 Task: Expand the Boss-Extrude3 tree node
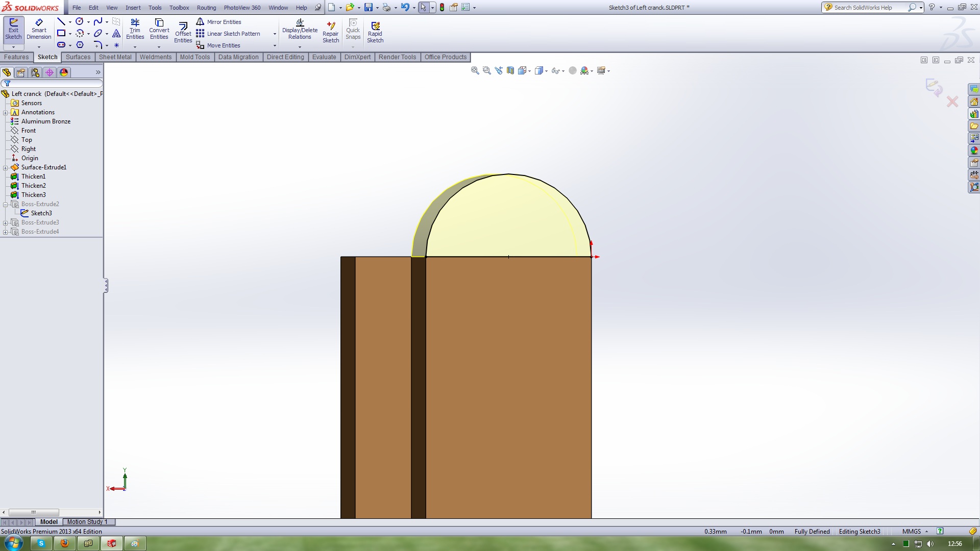(6, 222)
